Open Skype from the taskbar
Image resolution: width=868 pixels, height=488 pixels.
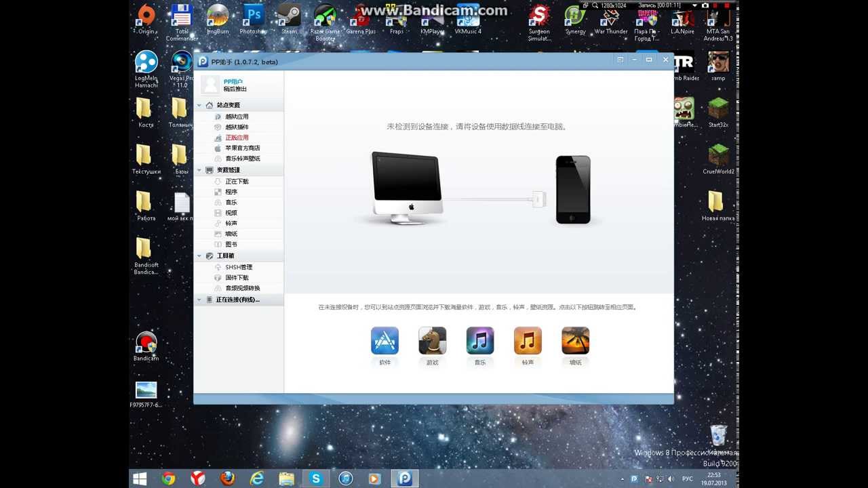[315, 479]
